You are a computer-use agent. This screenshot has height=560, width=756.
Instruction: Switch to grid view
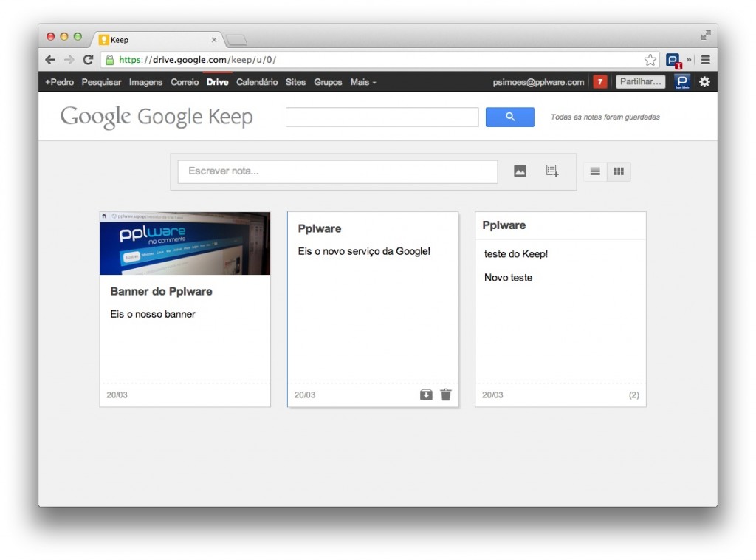[619, 171]
